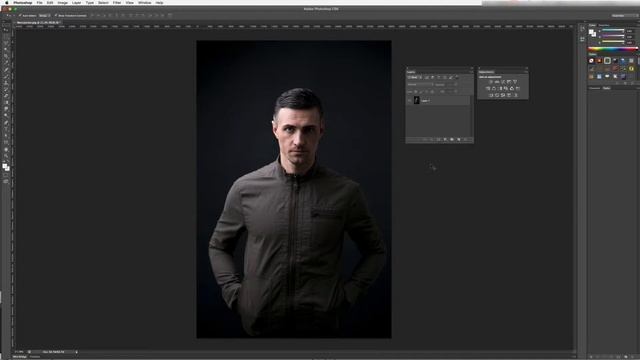Create a new layer in Layers panel
This screenshot has width=640, height=360.
(x=459, y=140)
